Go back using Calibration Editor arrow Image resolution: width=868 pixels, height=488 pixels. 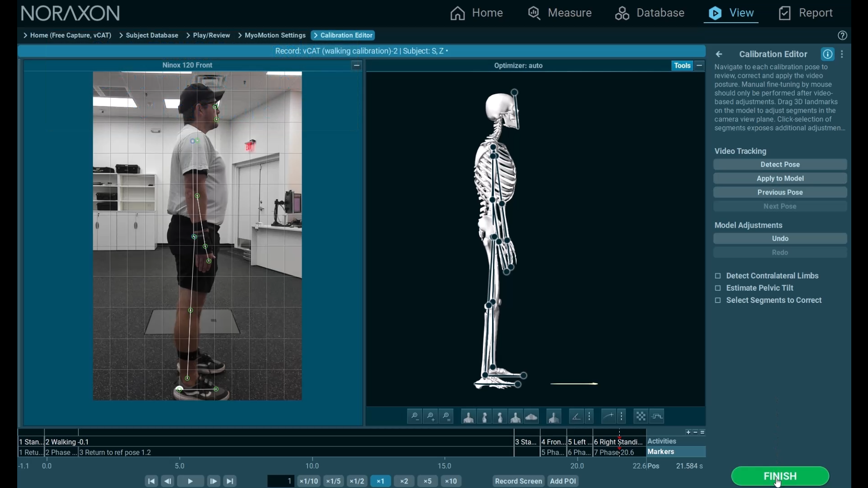point(720,54)
